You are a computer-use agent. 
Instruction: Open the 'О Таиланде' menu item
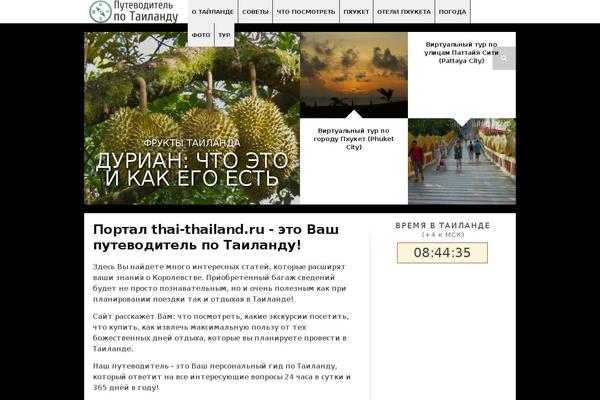click(x=213, y=12)
